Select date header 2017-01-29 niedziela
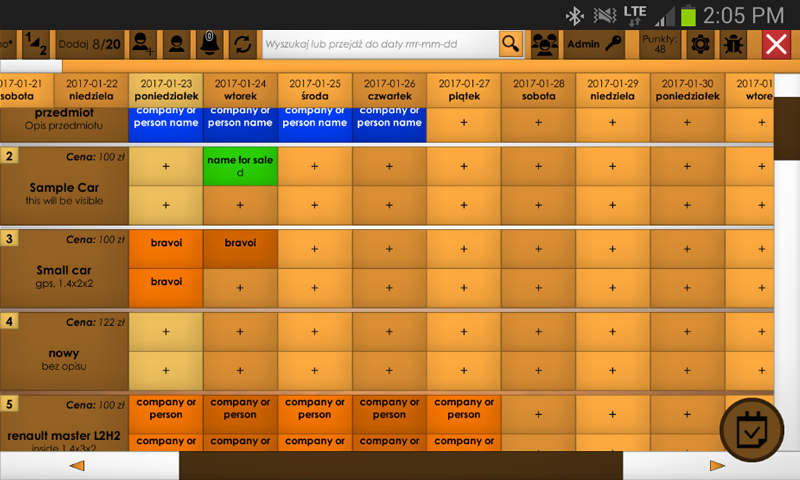This screenshot has height=480, width=800. pyautogui.click(x=613, y=90)
